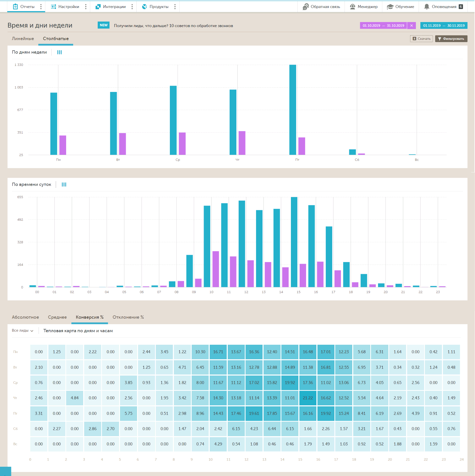The image size is (475, 476).
Task: Remove comparison period 01.10.2019–31.10.2019
Action: 411,26
